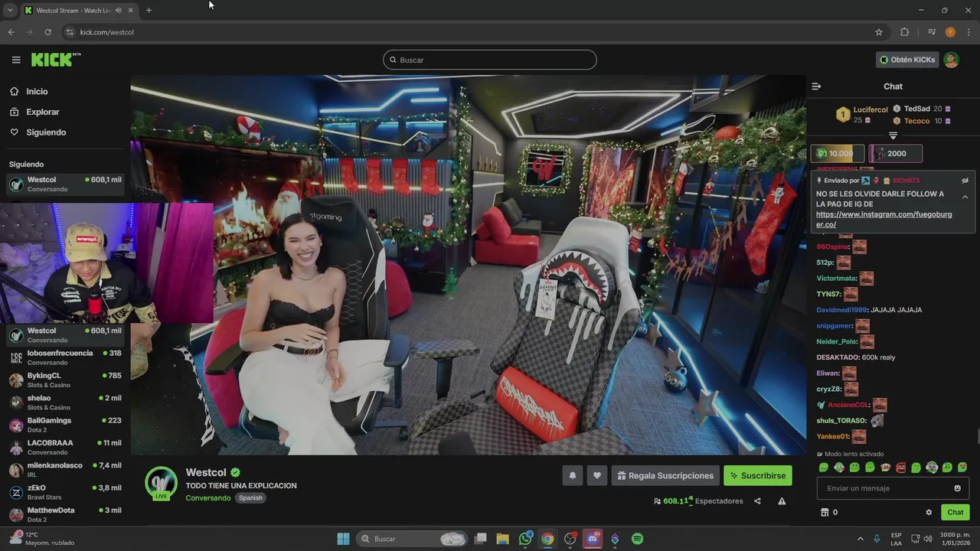Open BaliGamings channel
The image size is (980, 551).
click(x=65, y=425)
